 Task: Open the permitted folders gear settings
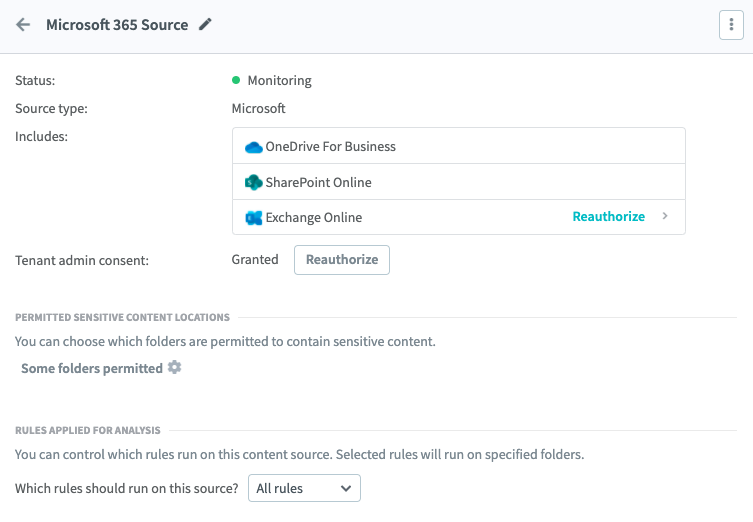pos(175,368)
